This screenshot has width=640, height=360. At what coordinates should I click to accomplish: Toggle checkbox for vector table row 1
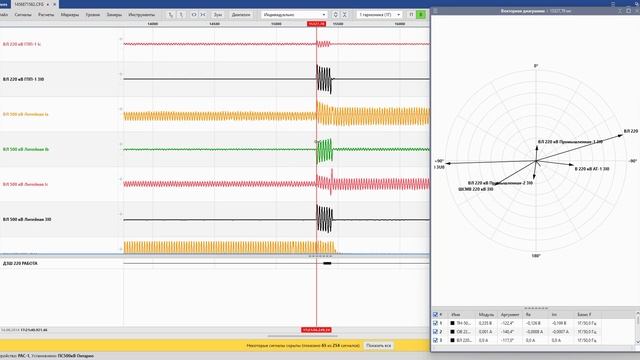pos(435,323)
